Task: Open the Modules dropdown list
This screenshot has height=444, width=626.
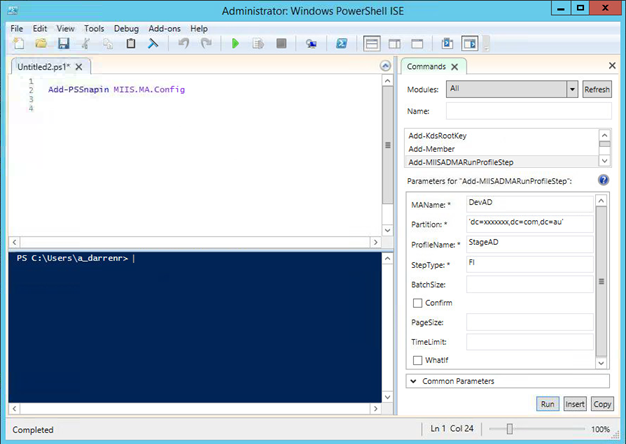Action: pyautogui.click(x=572, y=89)
